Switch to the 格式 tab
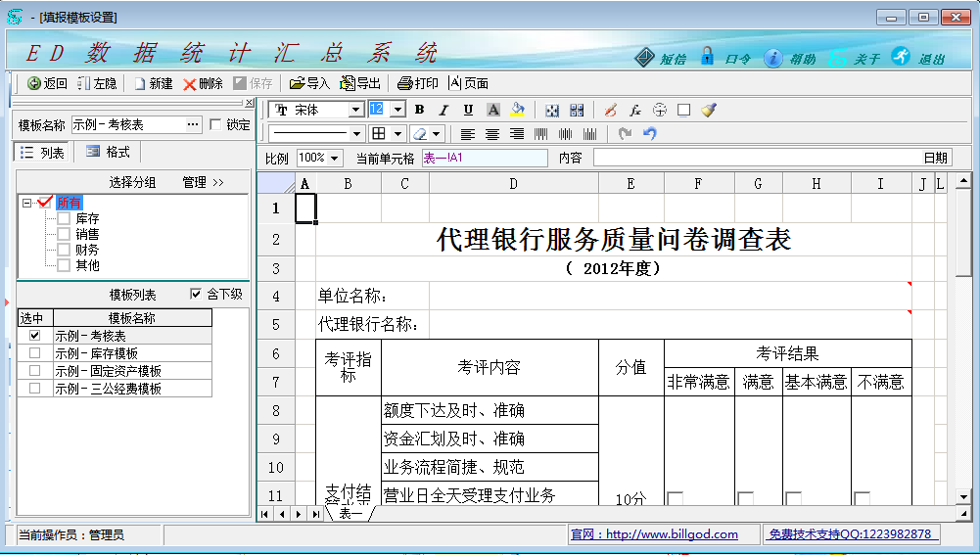This screenshot has width=980, height=555. click(108, 152)
